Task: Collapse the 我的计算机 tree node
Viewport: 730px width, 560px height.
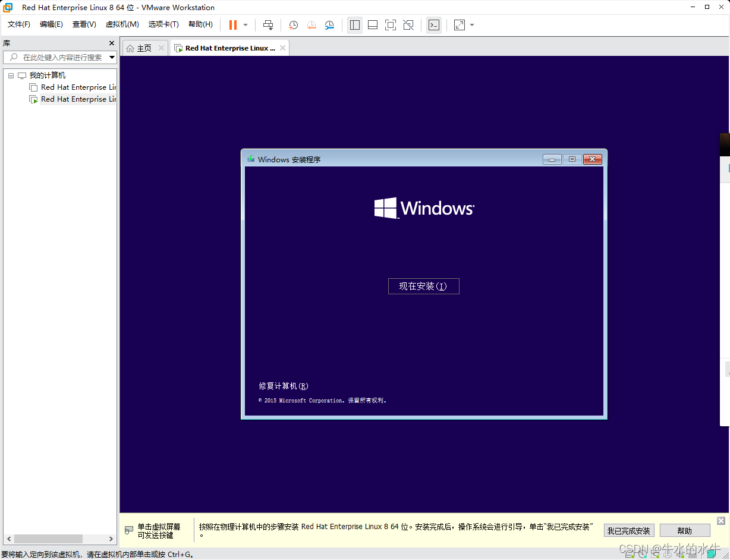Action: click(11, 75)
